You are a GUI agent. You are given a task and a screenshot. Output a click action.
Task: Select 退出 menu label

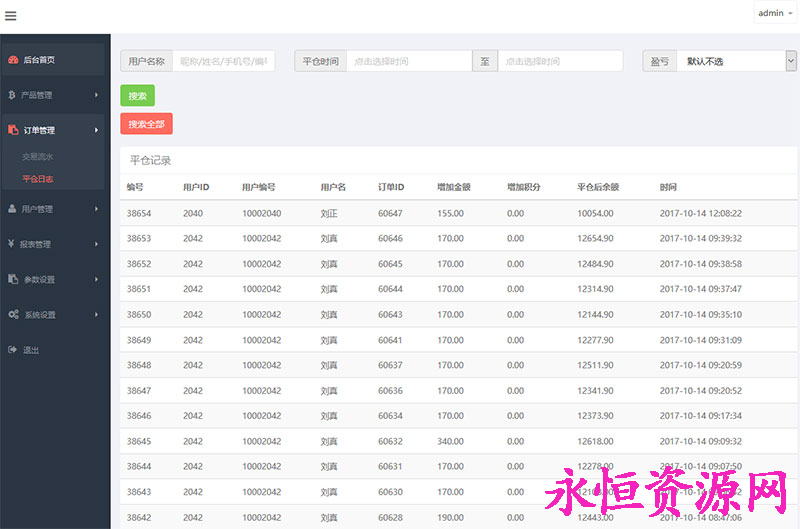tap(31, 350)
